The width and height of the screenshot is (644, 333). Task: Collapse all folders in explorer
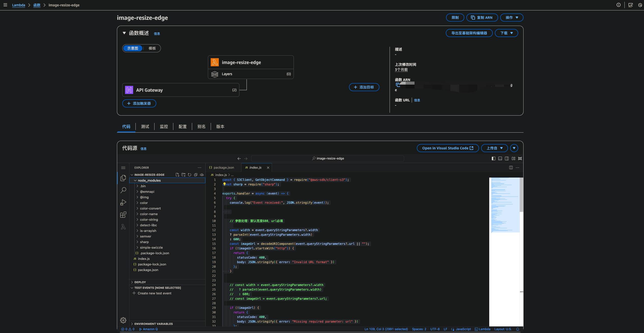click(x=196, y=175)
